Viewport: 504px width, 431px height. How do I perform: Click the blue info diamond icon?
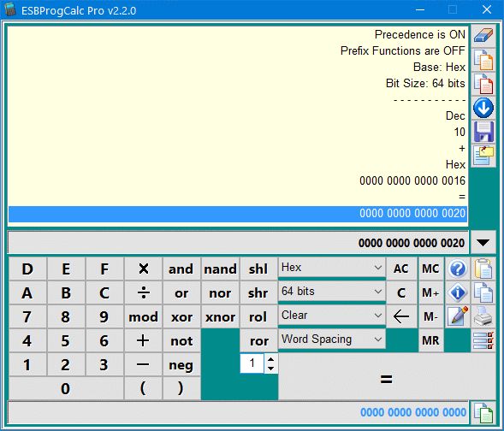pyautogui.click(x=458, y=292)
